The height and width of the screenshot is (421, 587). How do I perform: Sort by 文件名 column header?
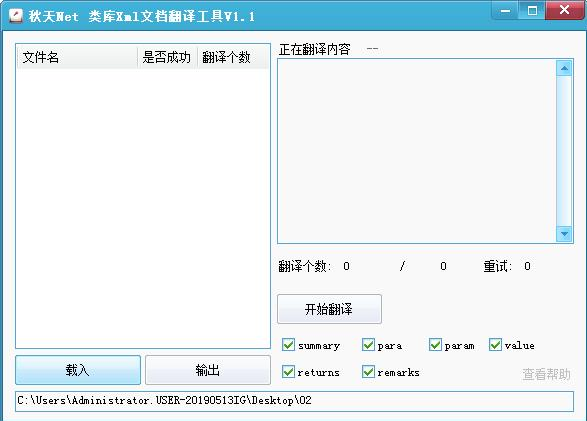pos(77,57)
